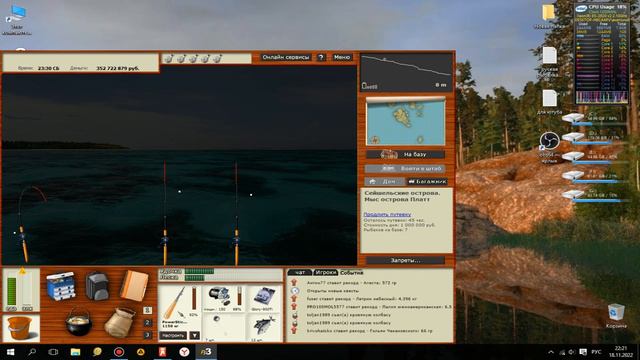
Task: Switch to rod slot 3
Action: [148, 335]
